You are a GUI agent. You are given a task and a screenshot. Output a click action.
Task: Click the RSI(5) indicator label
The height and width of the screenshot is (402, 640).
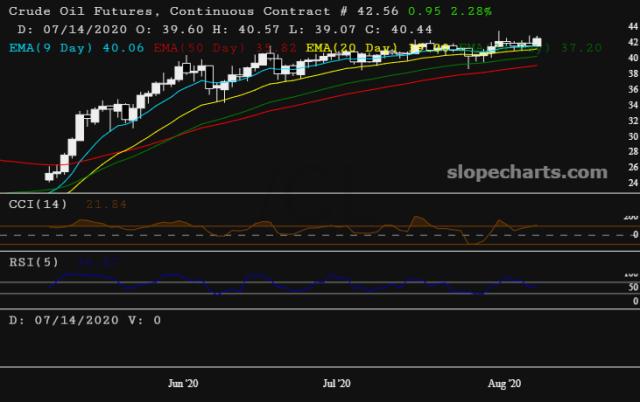click(33, 263)
